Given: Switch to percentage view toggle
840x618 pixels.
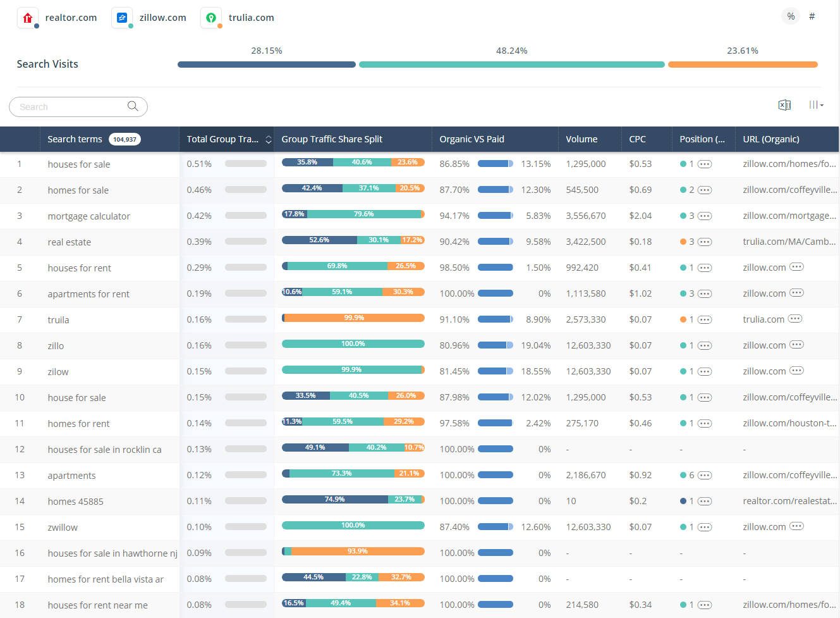Looking at the screenshot, I should tap(791, 16).
